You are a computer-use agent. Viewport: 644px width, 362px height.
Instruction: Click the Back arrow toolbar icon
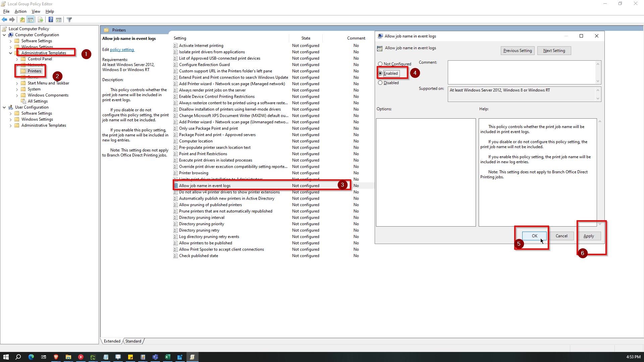[4, 20]
